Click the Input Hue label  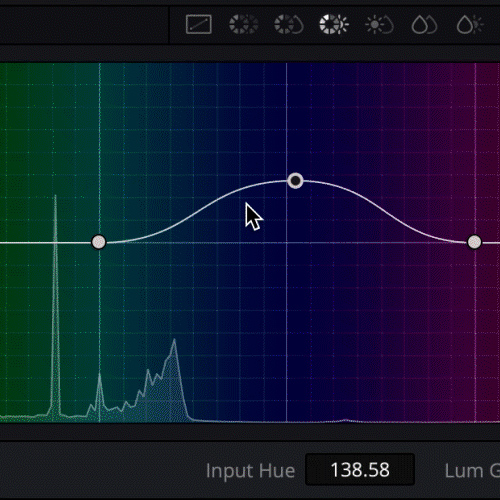(250, 471)
